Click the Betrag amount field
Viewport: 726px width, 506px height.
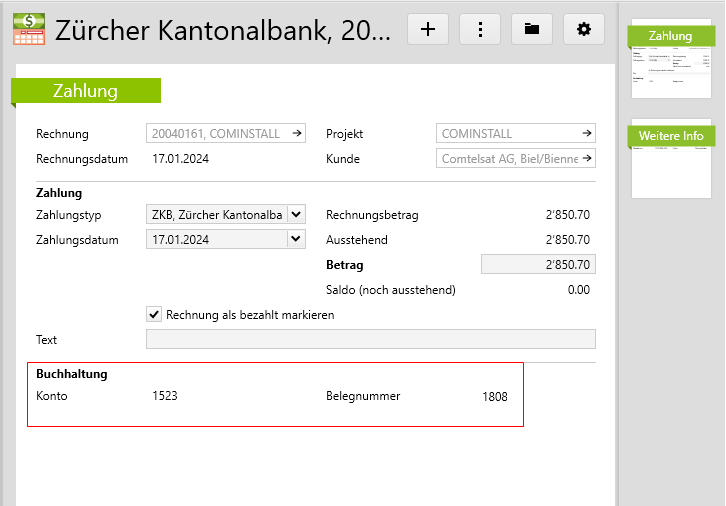click(x=538, y=265)
